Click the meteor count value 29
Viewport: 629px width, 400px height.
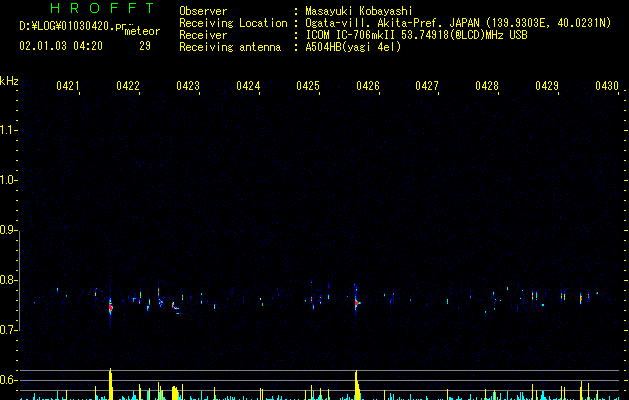(x=145, y=46)
